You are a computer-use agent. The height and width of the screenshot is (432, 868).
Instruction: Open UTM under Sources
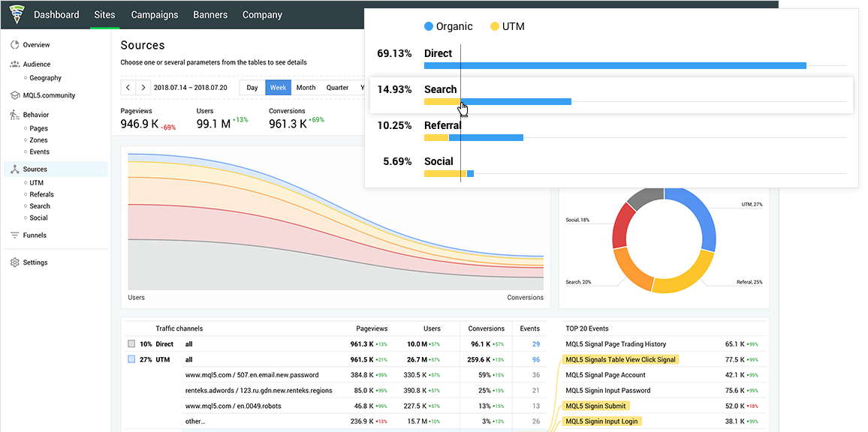tap(37, 182)
